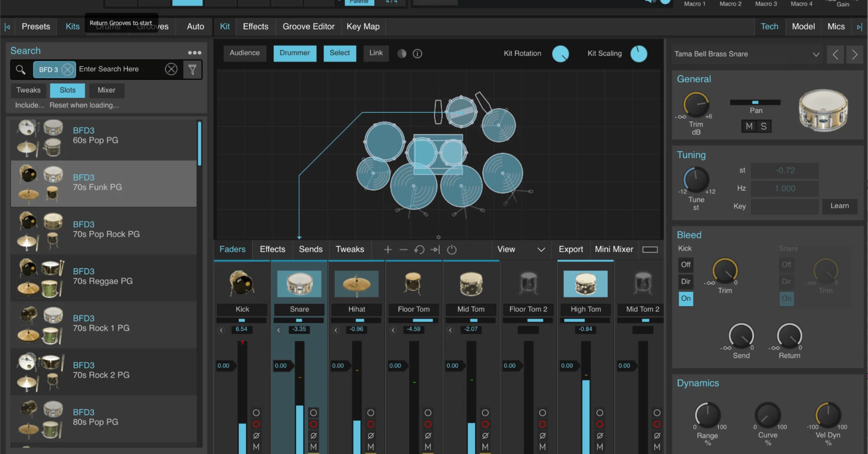Image resolution: width=868 pixels, height=454 pixels.
Task: Click the mixer reset arrow icon
Action: pos(419,249)
